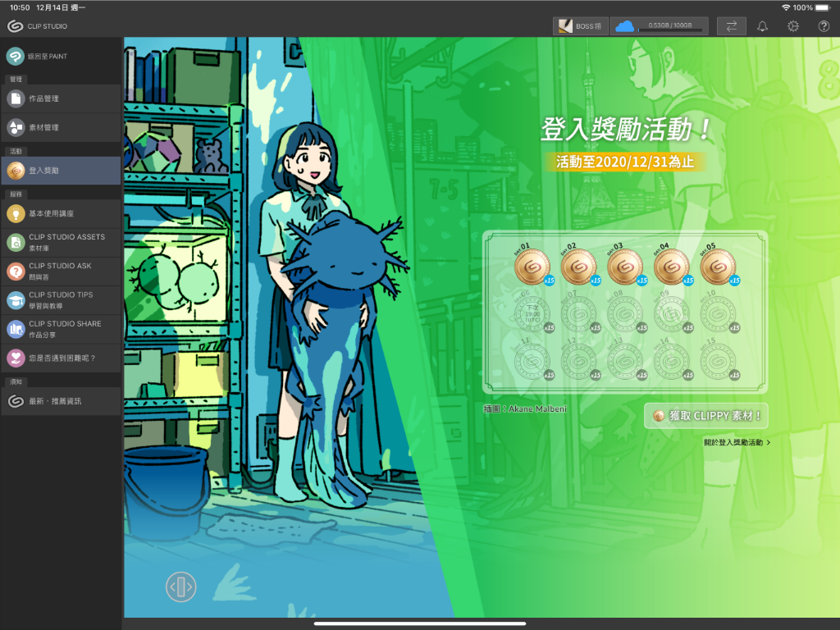Click the 12月14日 週一 date in the status bar

click(61, 7)
